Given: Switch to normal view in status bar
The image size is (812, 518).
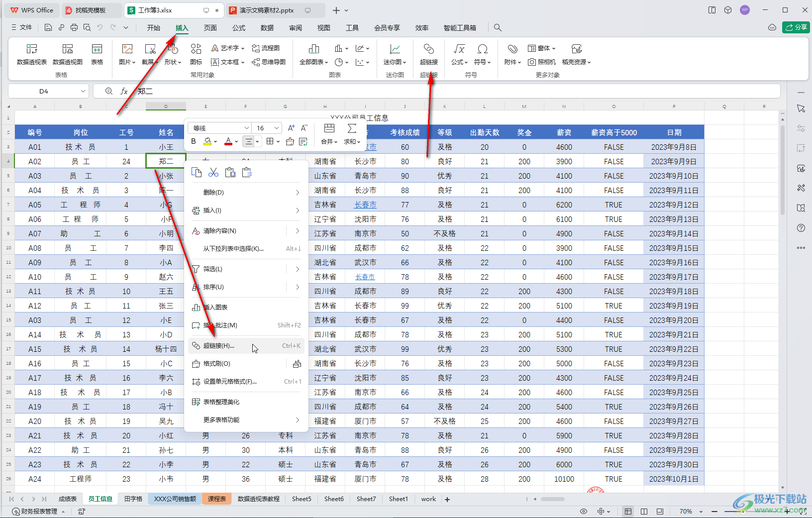Looking at the screenshot, I should pos(628,512).
